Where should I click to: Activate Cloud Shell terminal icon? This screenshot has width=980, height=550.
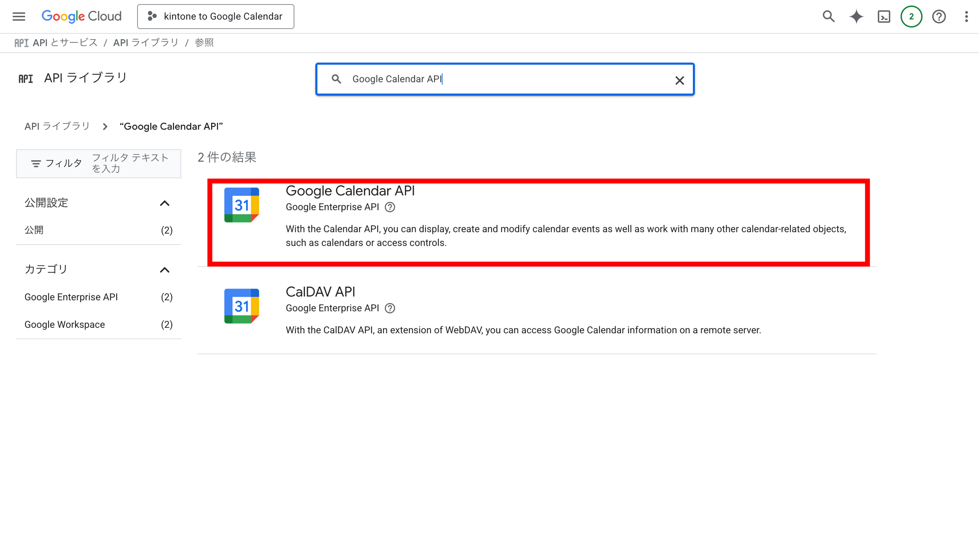click(x=884, y=16)
